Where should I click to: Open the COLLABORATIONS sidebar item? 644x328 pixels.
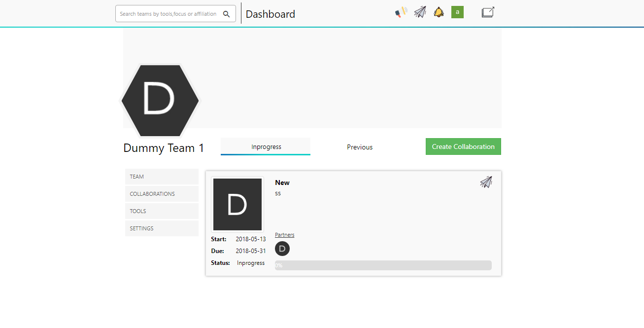coord(162,194)
